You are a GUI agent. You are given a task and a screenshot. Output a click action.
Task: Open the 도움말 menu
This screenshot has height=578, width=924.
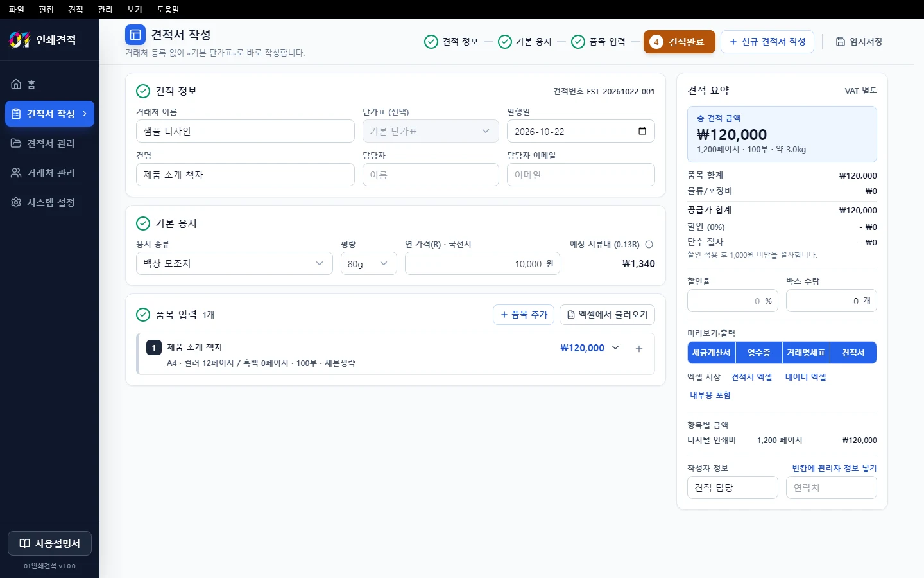(x=168, y=10)
